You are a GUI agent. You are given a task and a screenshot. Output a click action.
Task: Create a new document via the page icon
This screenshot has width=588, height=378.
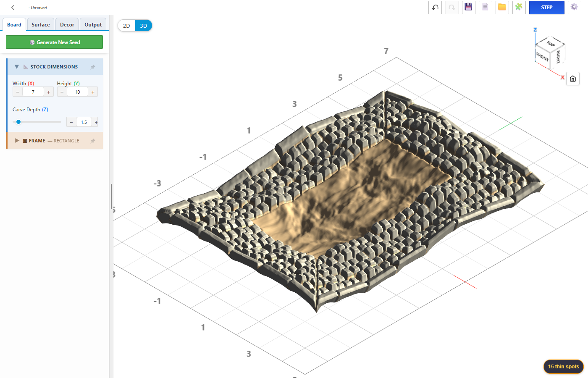[486, 8]
